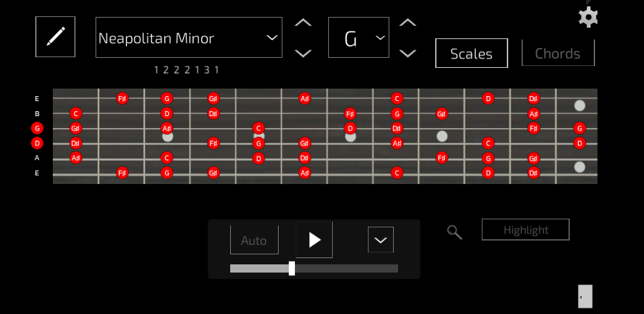Toggle the open G string marker
Image resolution: width=644 pixels, height=314 pixels.
coord(37,128)
